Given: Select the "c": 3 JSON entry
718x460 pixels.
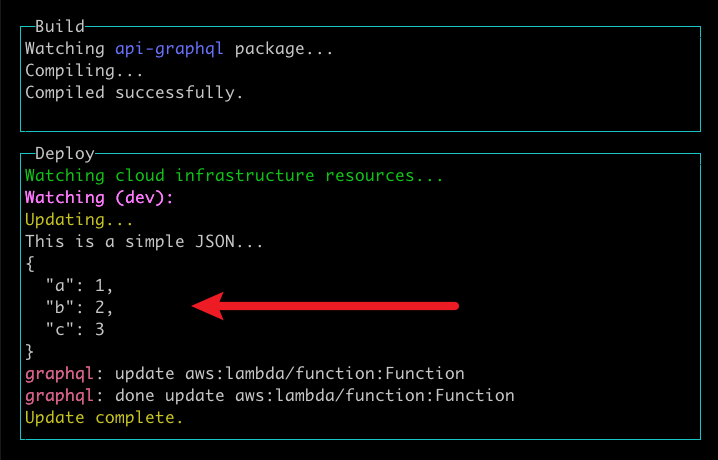Looking at the screenshot, I should coord(74,329).
